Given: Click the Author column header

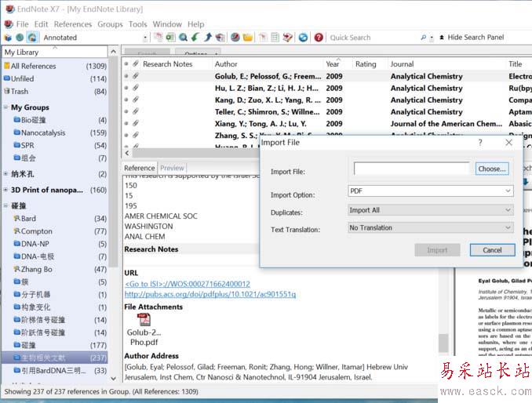Looking at the screenshot, I should click(268, 64).
